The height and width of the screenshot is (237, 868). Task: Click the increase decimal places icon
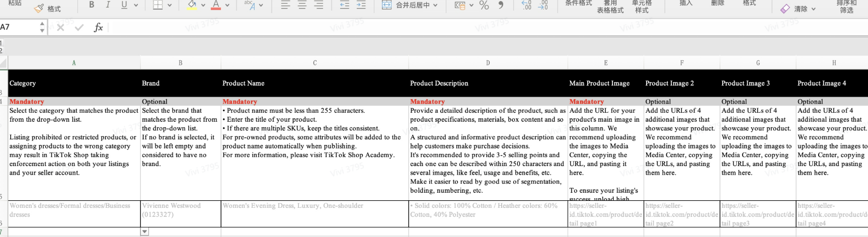pyautogui.click(x=526, y=5)
